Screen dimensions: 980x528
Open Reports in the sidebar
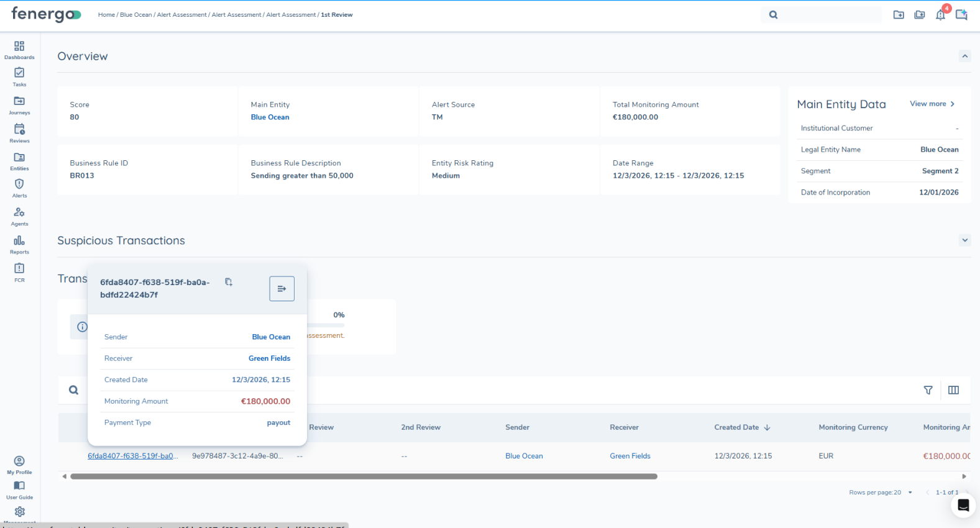[19, 245]
